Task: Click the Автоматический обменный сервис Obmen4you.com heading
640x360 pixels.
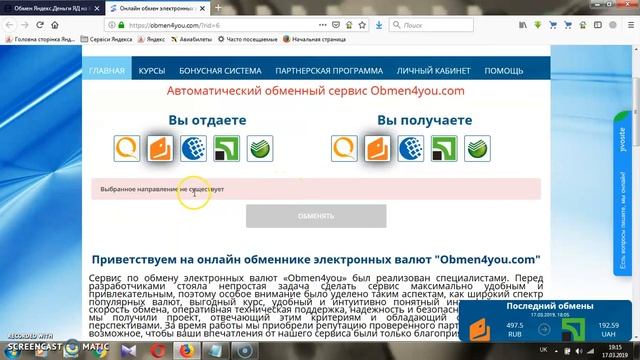Action: [x=316, y=91]
